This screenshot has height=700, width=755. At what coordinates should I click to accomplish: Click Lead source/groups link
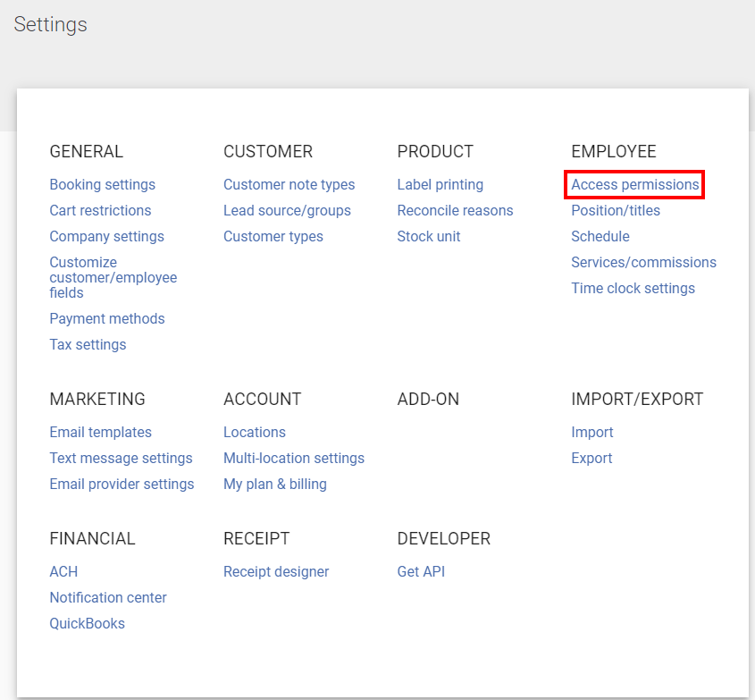point(287,211)
